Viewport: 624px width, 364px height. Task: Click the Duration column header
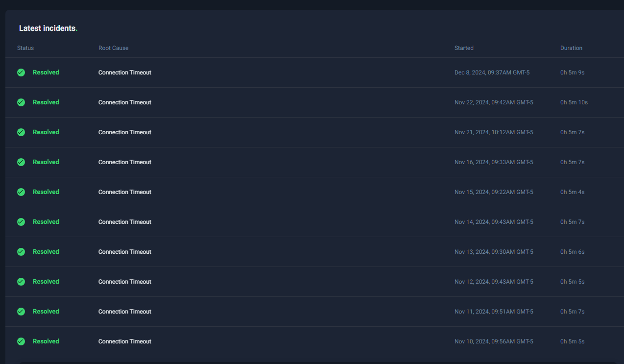571,48
